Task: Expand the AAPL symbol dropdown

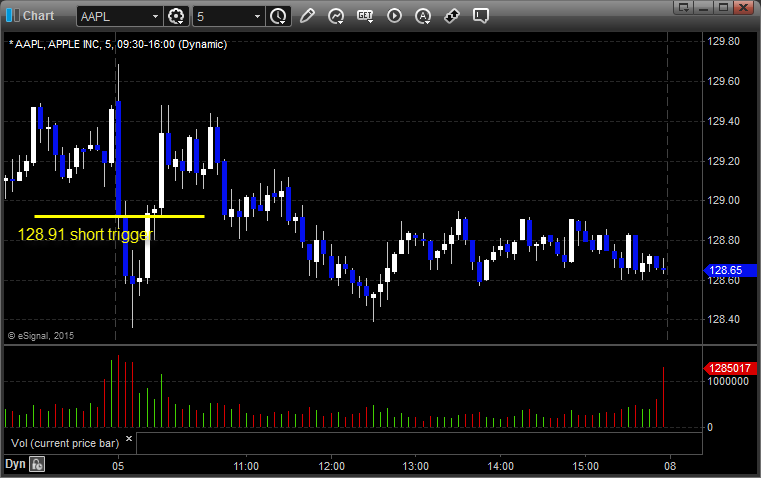Action: tap(155, 16)
